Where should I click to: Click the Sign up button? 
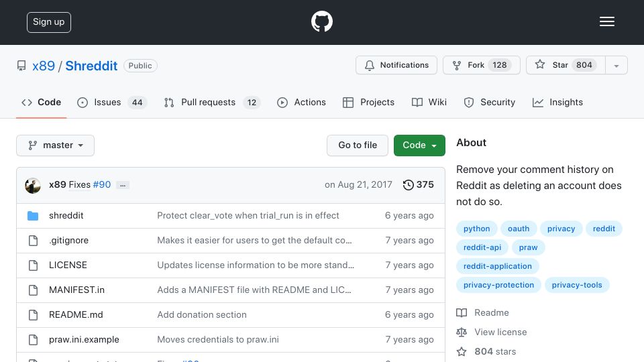point(49,22)
